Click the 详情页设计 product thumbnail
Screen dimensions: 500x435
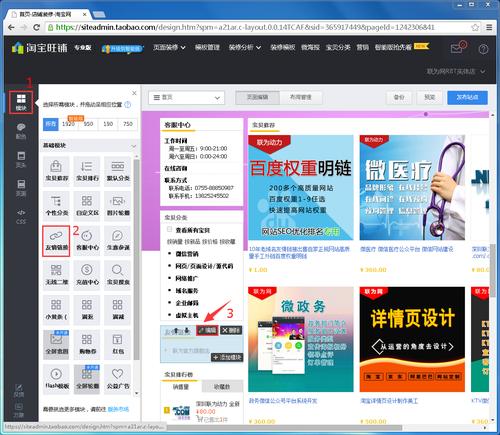pos(412,339)
